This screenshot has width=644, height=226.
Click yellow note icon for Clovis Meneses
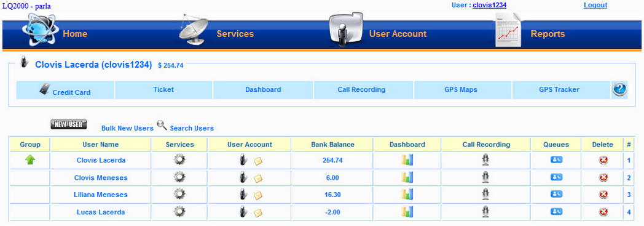pyautogui.click(x=258, y=178)
